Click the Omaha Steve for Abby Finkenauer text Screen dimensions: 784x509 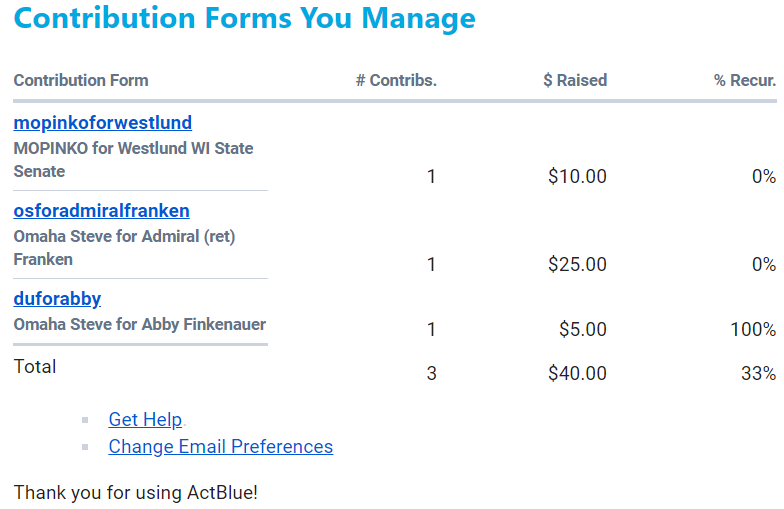coord(139,325)
